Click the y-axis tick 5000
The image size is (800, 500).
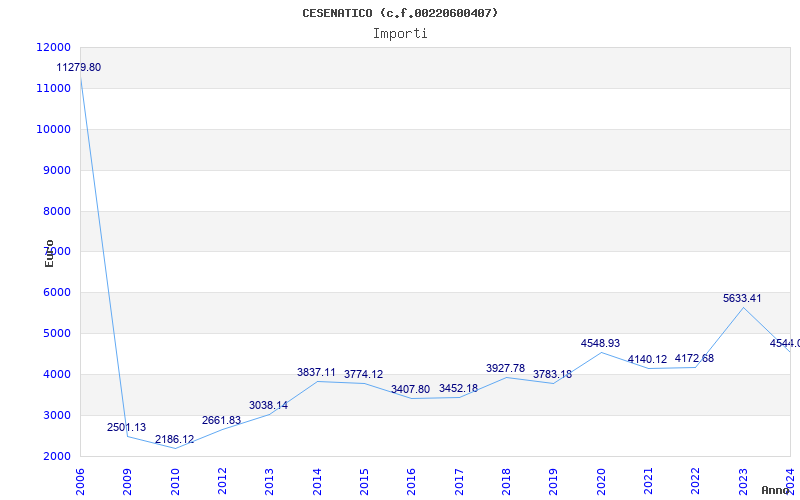56,333
